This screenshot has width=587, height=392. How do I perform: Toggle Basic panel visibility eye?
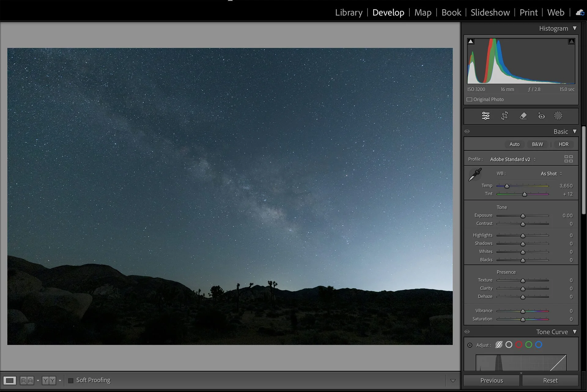pyautogui.click(x=467, y=131)
